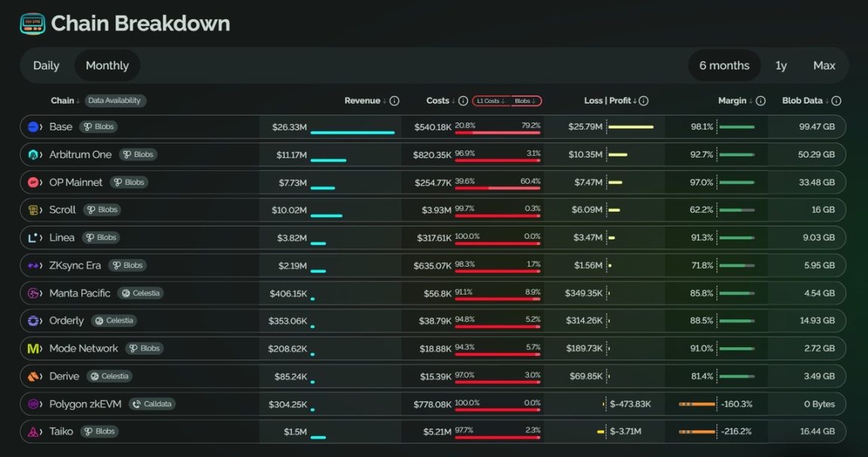868x457 pixels.
Task: Click the Margin column info icon
Action: 760,101
